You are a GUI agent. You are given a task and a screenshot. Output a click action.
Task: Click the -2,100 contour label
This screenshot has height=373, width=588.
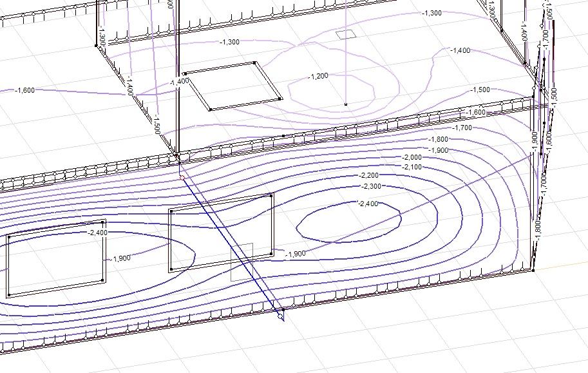412,167
